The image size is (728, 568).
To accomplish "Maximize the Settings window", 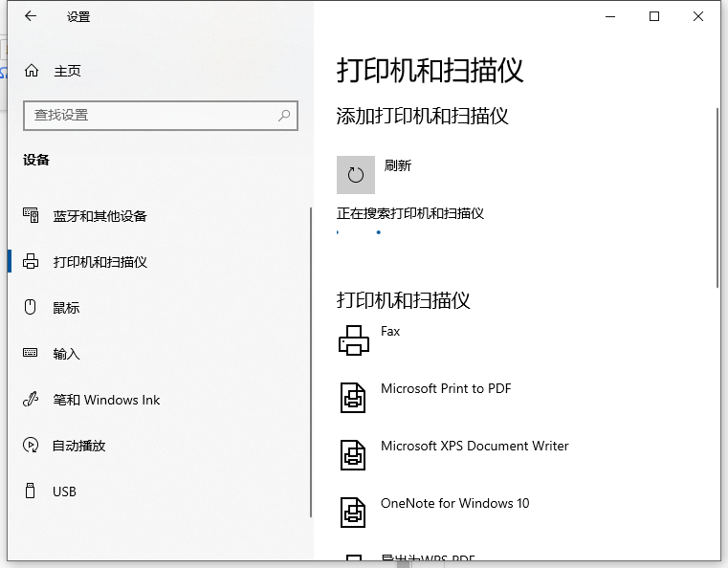I will [654, 16].
